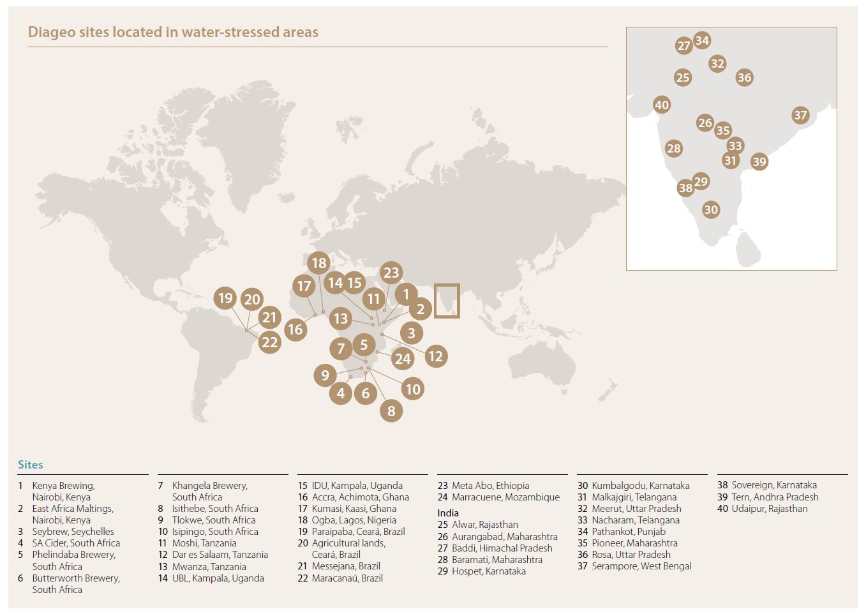Select 'Udaipur, Rajasthan' in the legend

coord(769,509)
